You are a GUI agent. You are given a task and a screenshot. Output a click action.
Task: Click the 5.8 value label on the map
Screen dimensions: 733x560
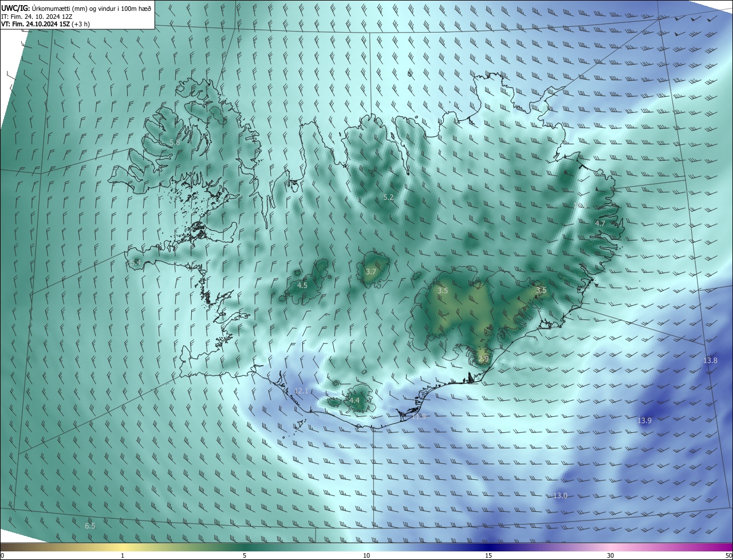point(175,142)
